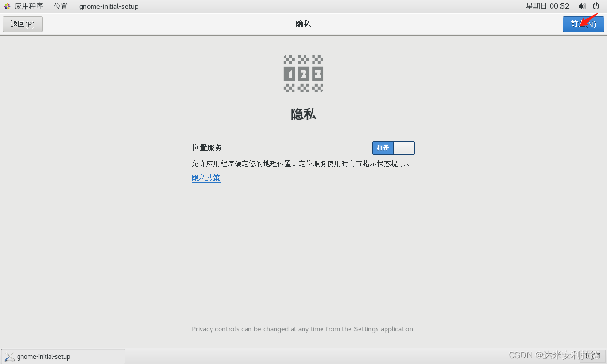Open the 应用程序 applications menu

[28, 6]
